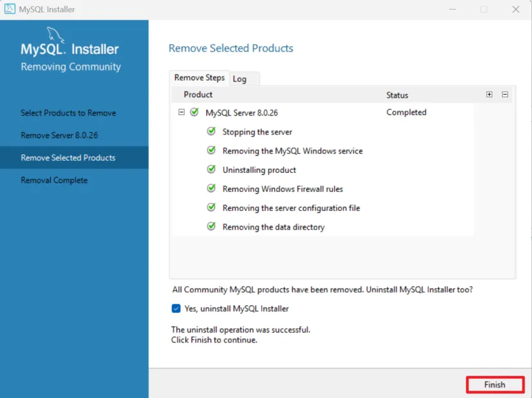Click 'The uninstall operation was successful.' message
532x398 pixels.
pyautogui.click(x=241, y=329)
